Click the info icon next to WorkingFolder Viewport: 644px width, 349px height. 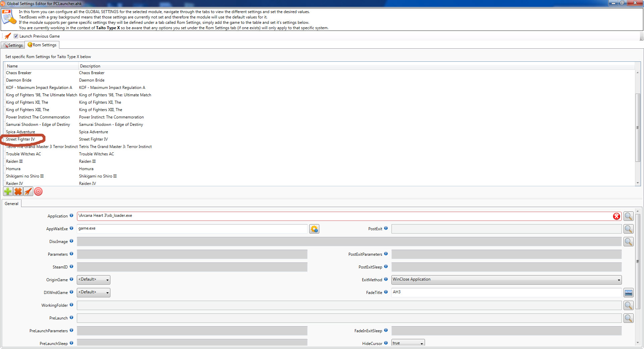tap(71, 305)
